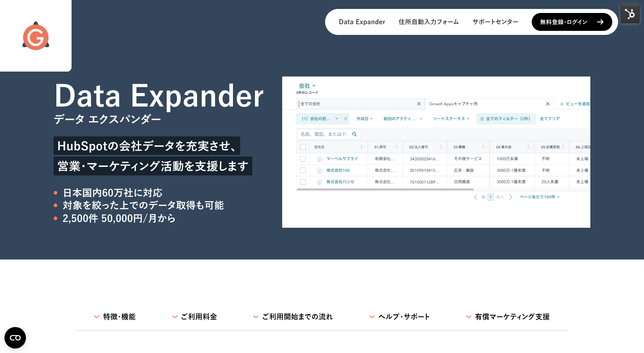This screenshot has height=353, width=644.
Task: Remove the 会社の担… filter chip
Action: [345, 119]
